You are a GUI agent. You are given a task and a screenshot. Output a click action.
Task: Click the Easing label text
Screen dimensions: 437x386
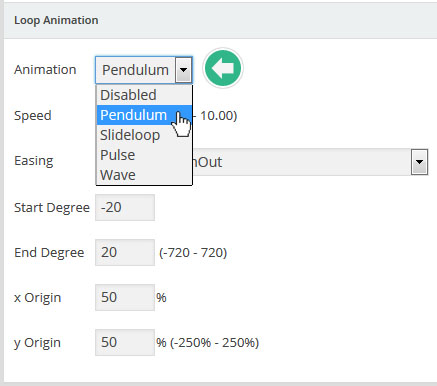pos(34,161)
